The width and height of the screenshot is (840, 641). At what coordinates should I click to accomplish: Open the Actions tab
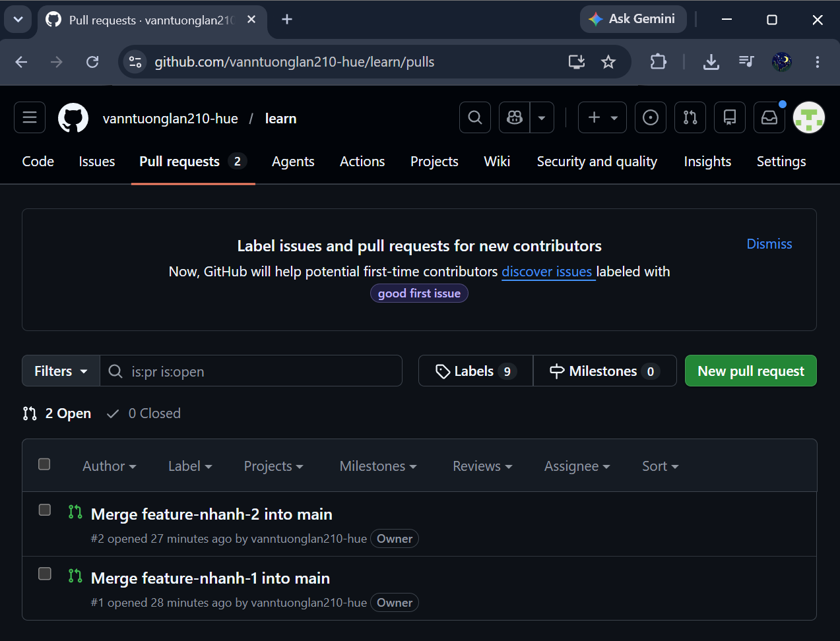(362, 162)
